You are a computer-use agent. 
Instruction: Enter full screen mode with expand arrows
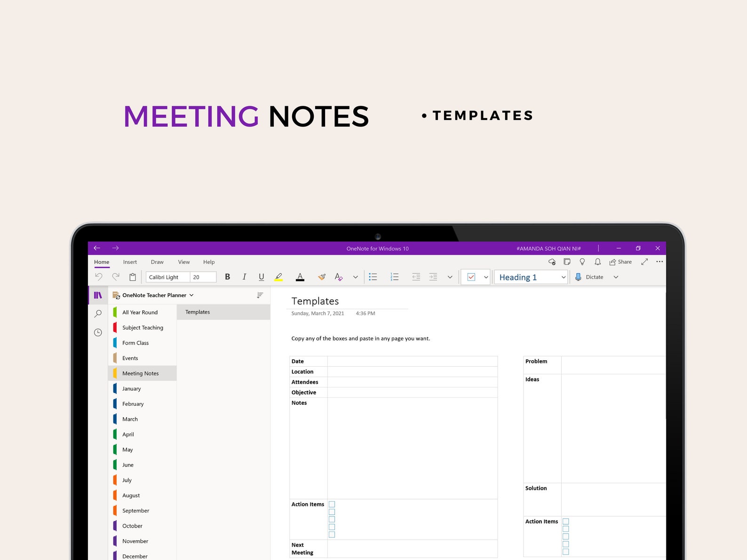[644, 261]
